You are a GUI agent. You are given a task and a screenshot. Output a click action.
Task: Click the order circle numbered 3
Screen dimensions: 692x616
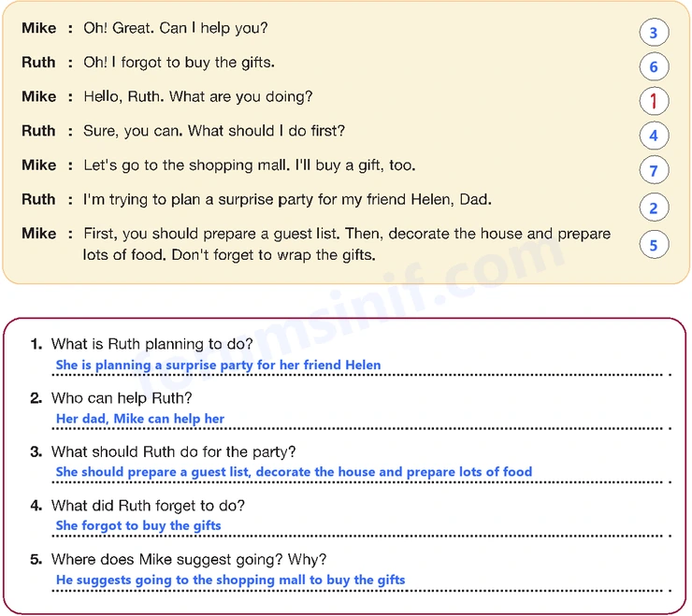(654, 32)
